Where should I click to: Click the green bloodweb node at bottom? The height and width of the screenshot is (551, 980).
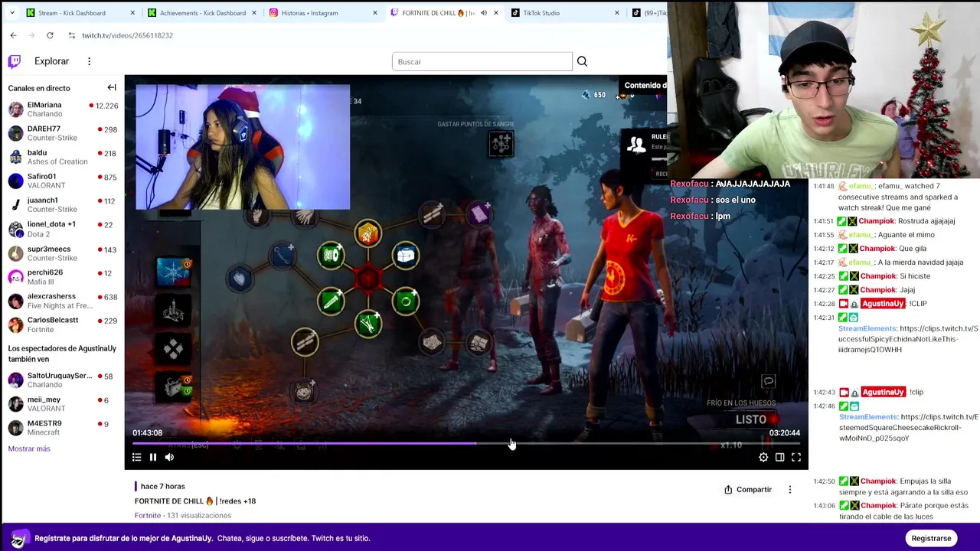tap(368, 324)
